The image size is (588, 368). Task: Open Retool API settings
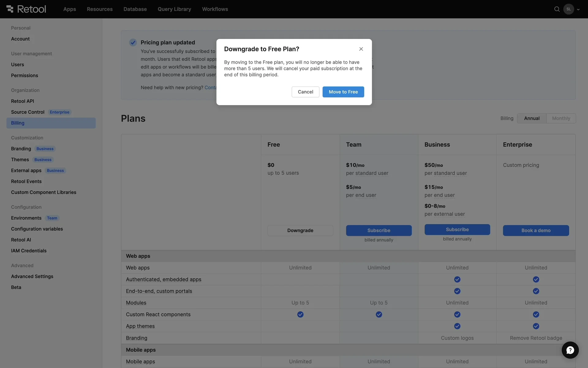click(22, 101)
